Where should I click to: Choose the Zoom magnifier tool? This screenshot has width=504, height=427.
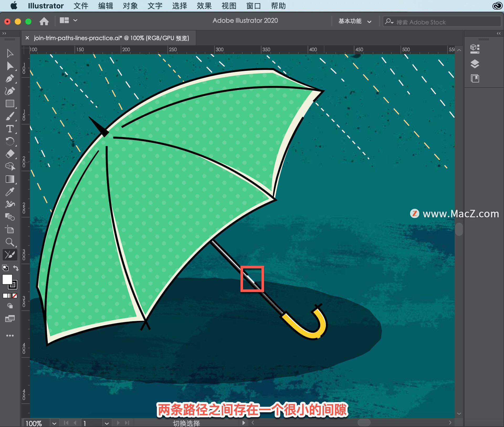click(10, 242)
